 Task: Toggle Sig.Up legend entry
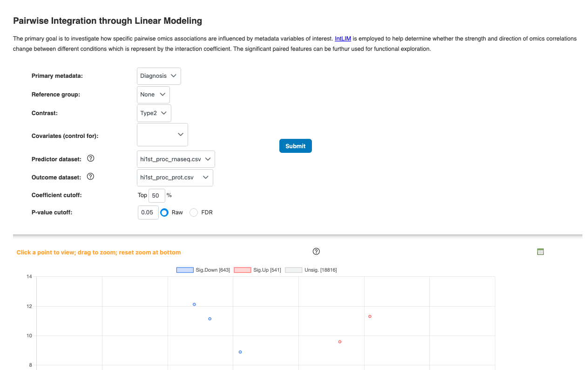coord(257,270)
